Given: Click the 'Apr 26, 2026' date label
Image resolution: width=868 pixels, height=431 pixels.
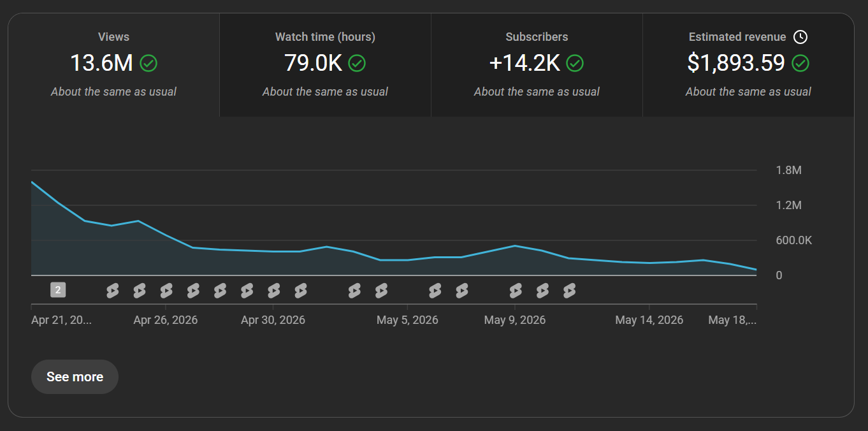Looking at the screenshot, I should click(166, 320).
